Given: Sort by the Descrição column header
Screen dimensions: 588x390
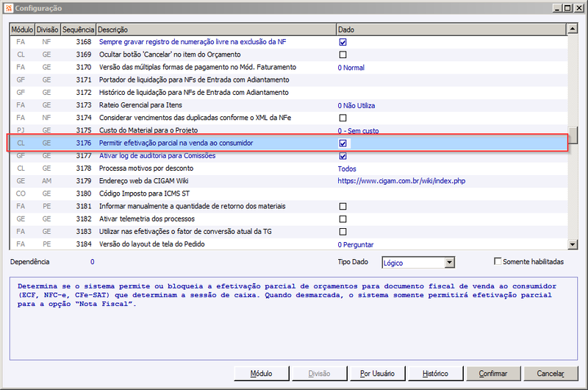Looking at the screenshot, I should coord(216,29).
